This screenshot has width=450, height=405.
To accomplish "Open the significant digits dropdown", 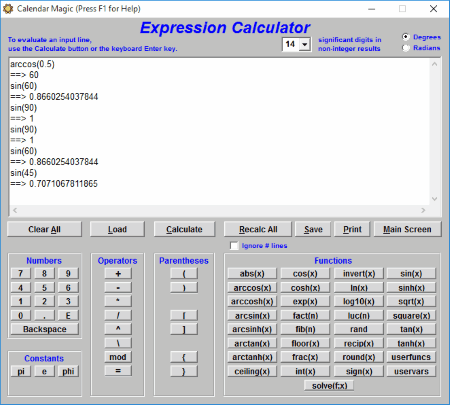I will [305, 44].
